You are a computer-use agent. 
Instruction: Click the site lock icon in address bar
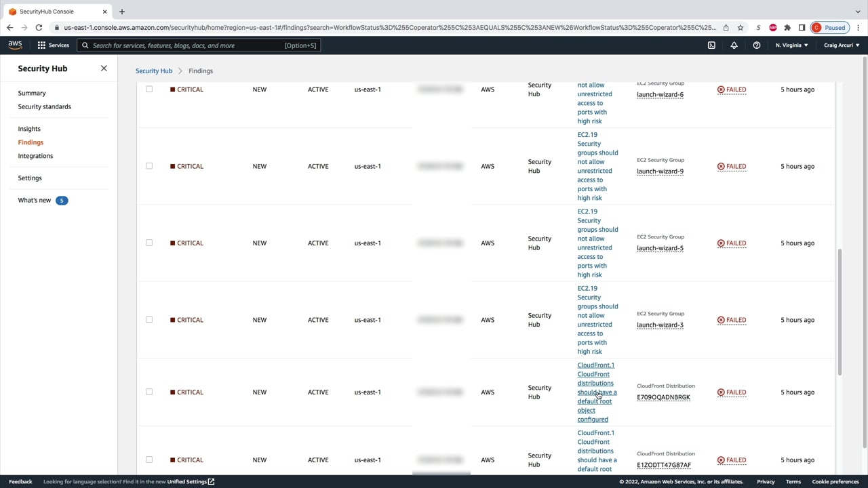click(x=58, y=28)
